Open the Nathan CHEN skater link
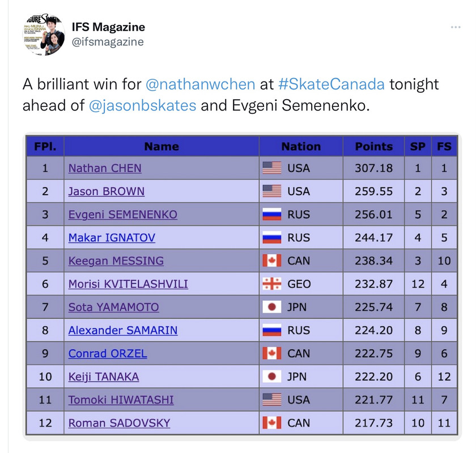The image size is (476, 453). click(105, 168)
